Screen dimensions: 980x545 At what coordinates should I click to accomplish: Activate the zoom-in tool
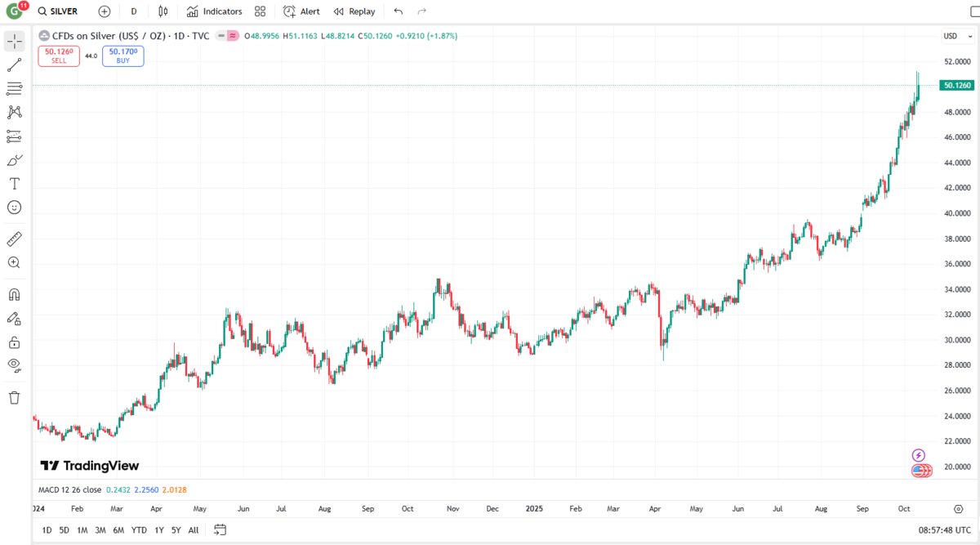[x=14, y=262]
